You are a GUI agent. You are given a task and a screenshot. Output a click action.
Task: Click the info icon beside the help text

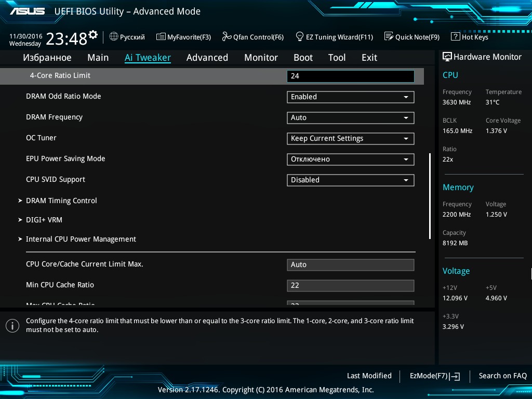[12, 326]
